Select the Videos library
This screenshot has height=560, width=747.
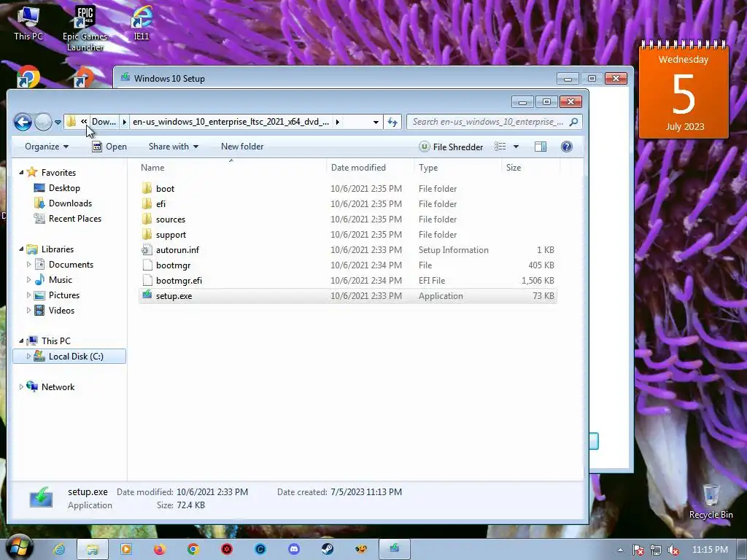pyautogui.click(x=61, y=311)
